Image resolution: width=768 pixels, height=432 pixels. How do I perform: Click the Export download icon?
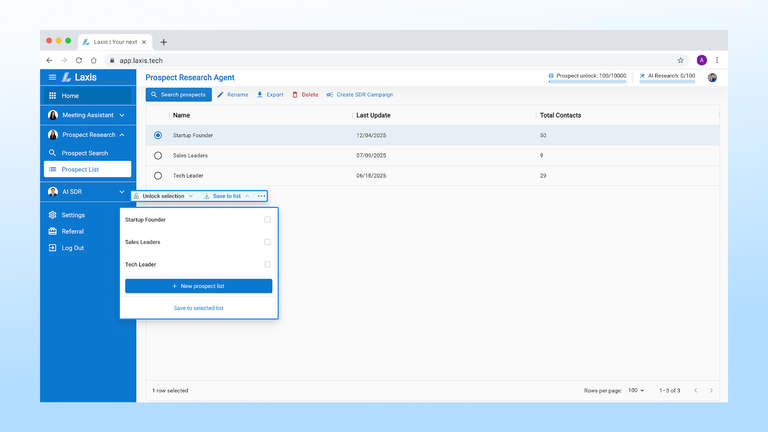(260, 95)
